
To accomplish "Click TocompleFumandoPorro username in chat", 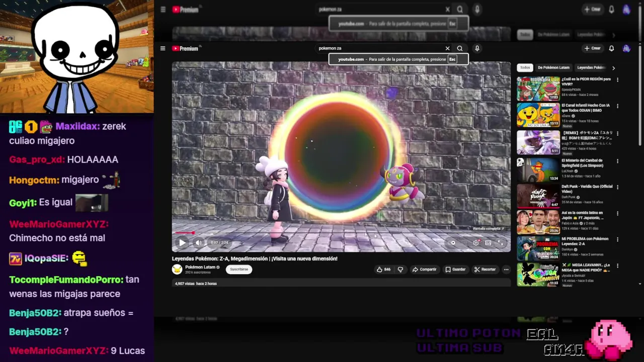I will [x=66, y=280].
